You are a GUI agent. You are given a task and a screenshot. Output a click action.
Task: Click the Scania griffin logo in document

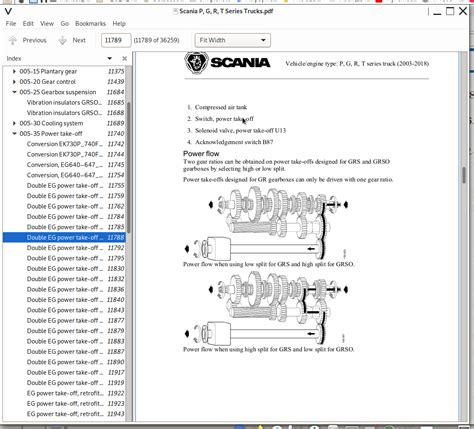(197, 62)
